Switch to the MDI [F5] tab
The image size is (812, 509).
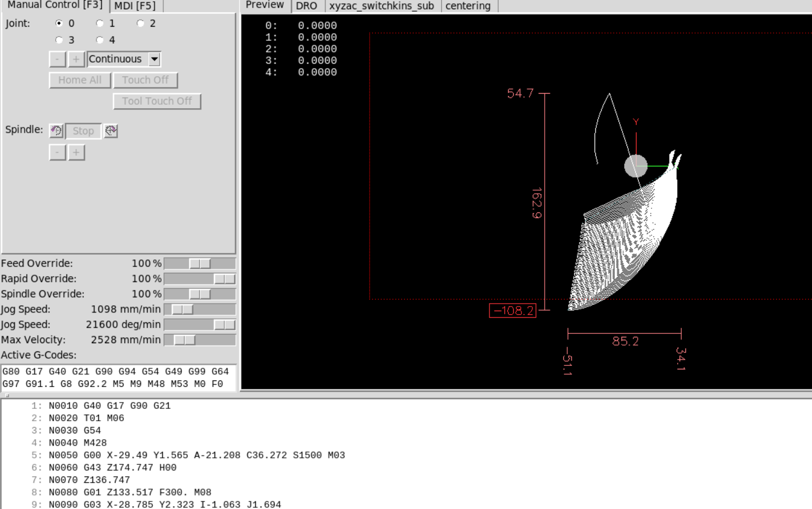point(135,6)
